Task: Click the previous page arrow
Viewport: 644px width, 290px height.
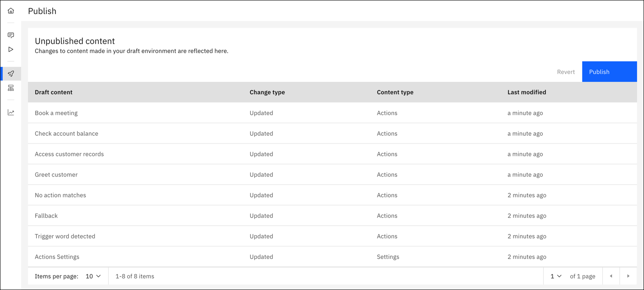Action: point(611,276)
